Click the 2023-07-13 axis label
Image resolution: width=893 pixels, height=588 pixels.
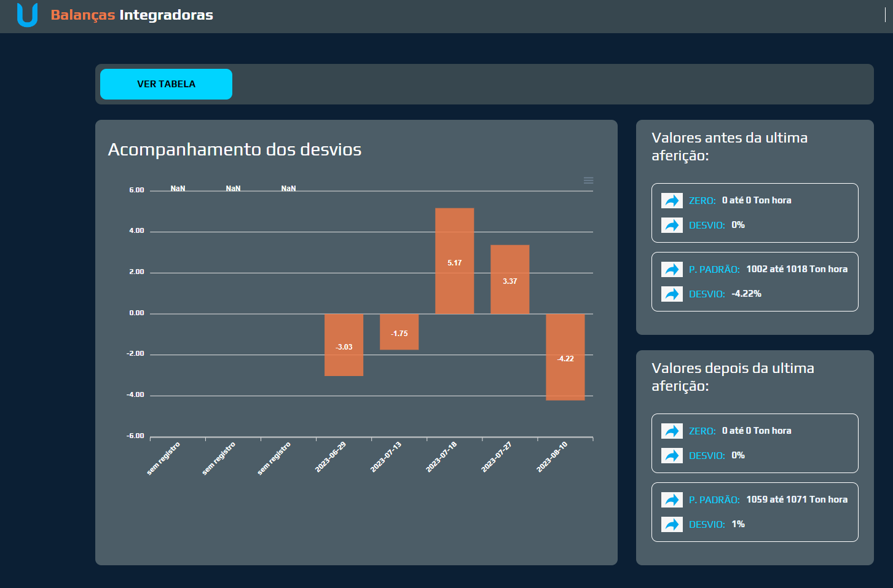tap(386, 457)
